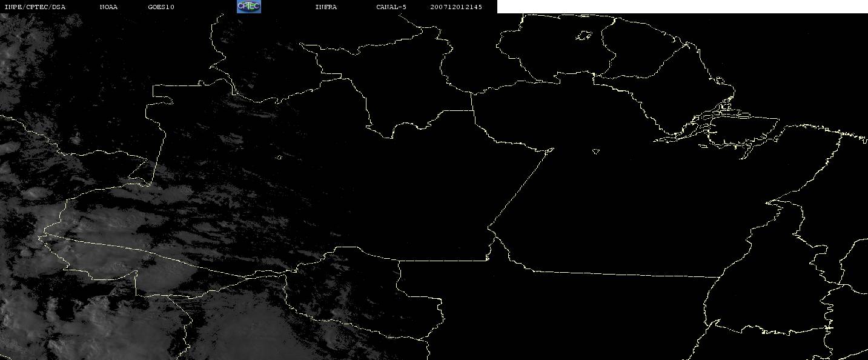Click the small island outline in the northern territory
The width and height of the screenshot is (868, 360).
pos(583,36)
